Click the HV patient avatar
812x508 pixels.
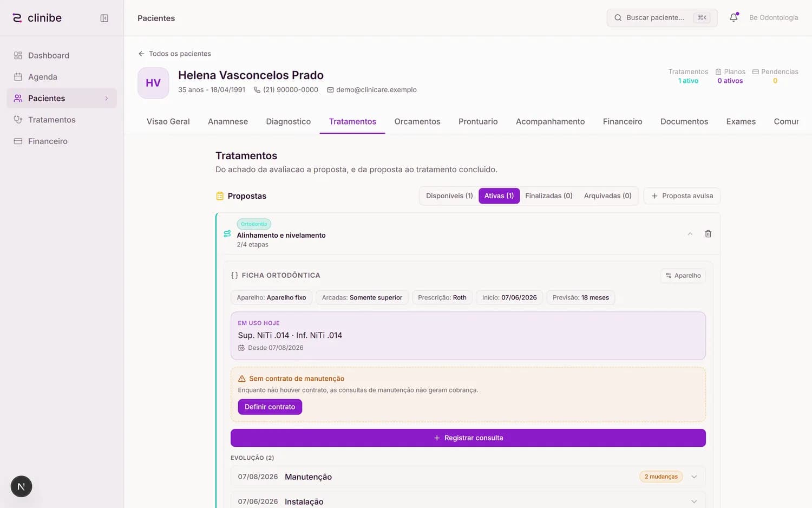click(x=153, y=83)
